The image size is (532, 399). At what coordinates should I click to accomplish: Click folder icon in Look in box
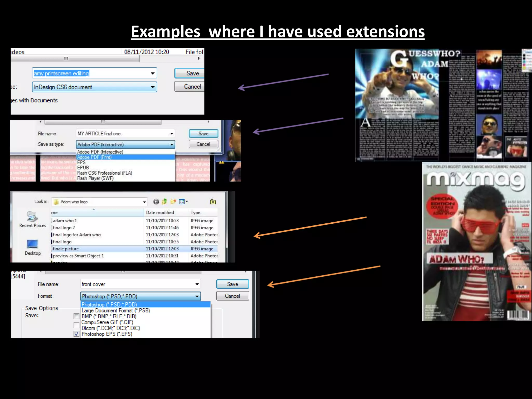[x=56, y=202]
